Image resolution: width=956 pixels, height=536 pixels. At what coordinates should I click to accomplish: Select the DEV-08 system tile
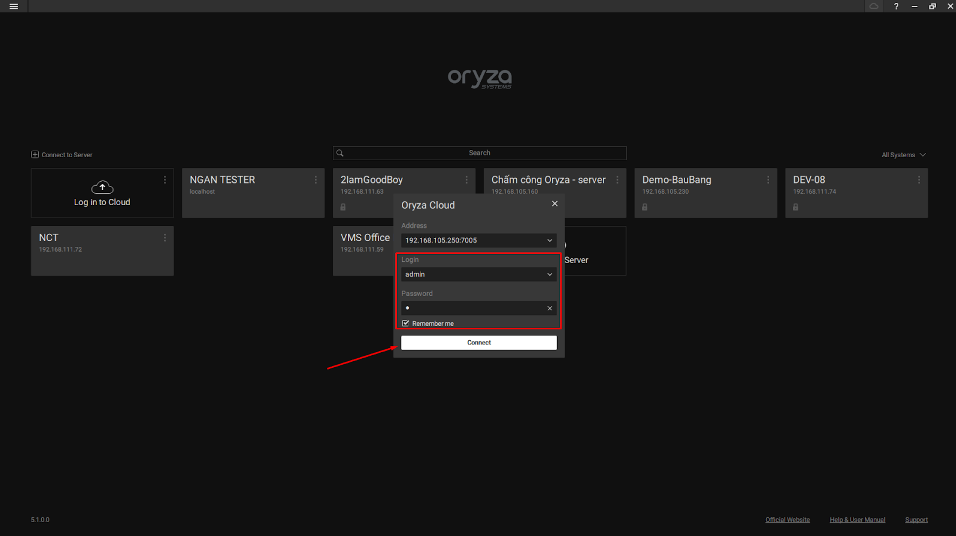pyautogui.click(x=856, y=193)
